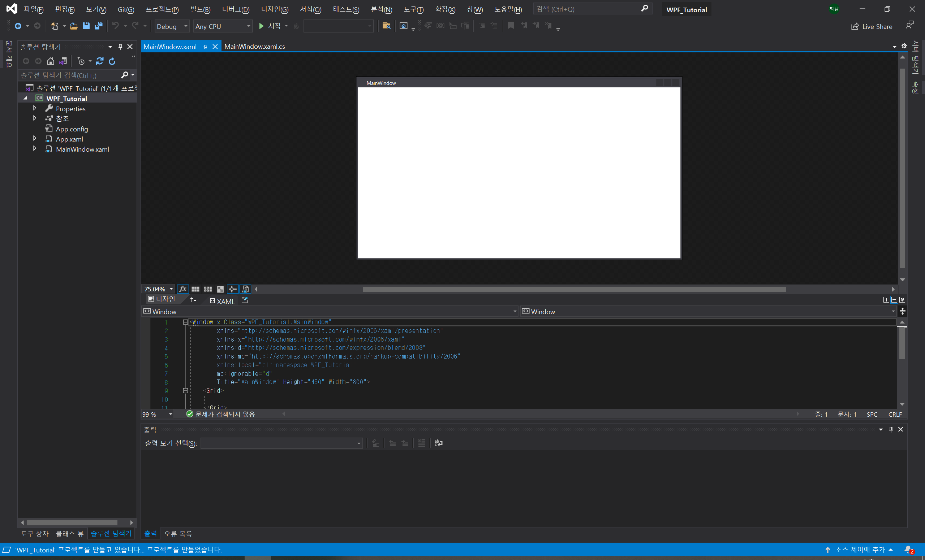Toggle the snap grid display button
The image size is (925, 560).
click(195, 289)
